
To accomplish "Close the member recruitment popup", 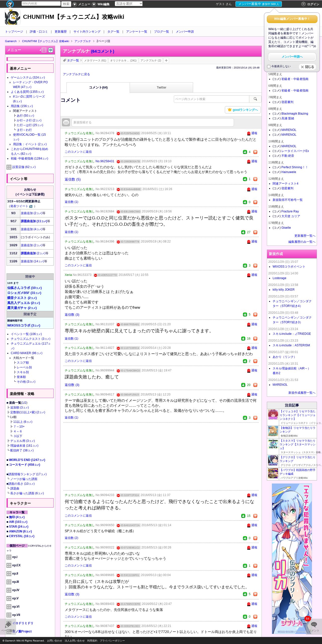I will coord(307,67).
